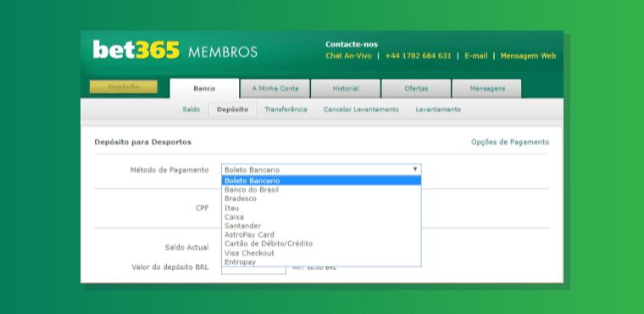Open the Mensagens tab
The height and width of the screenshot is (314, 644).
point(486,88)
